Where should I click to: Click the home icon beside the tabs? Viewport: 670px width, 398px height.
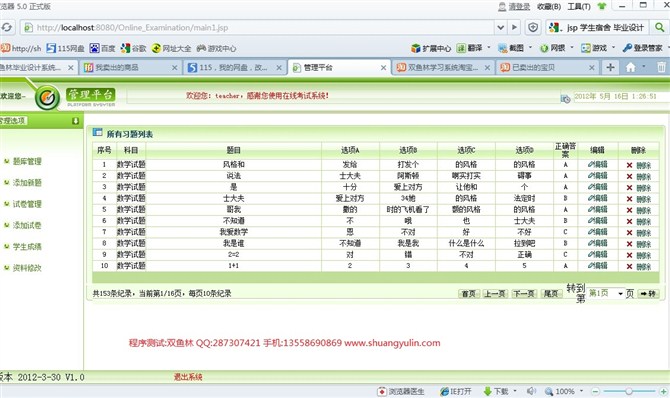click(x=630, y=68)
